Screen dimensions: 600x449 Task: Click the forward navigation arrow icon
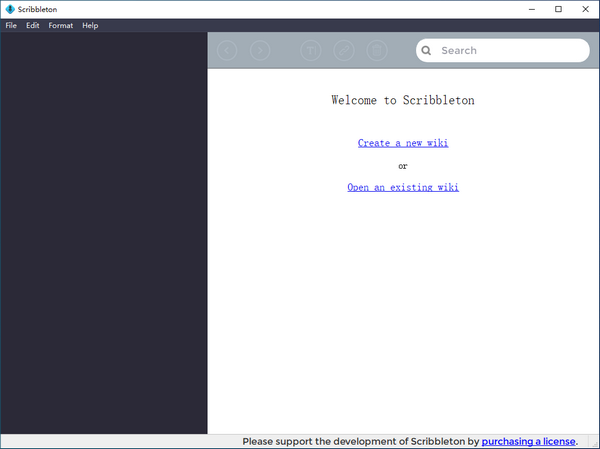click(259, 50)
